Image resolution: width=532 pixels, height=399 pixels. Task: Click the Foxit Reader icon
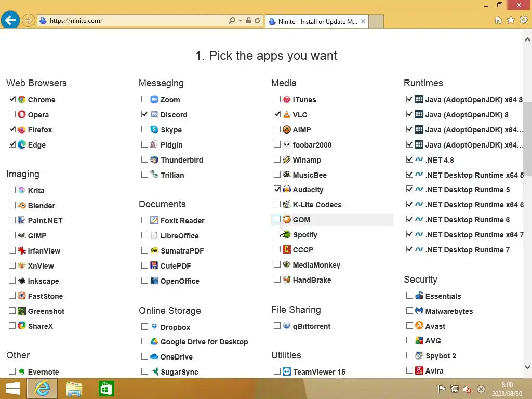154,220
